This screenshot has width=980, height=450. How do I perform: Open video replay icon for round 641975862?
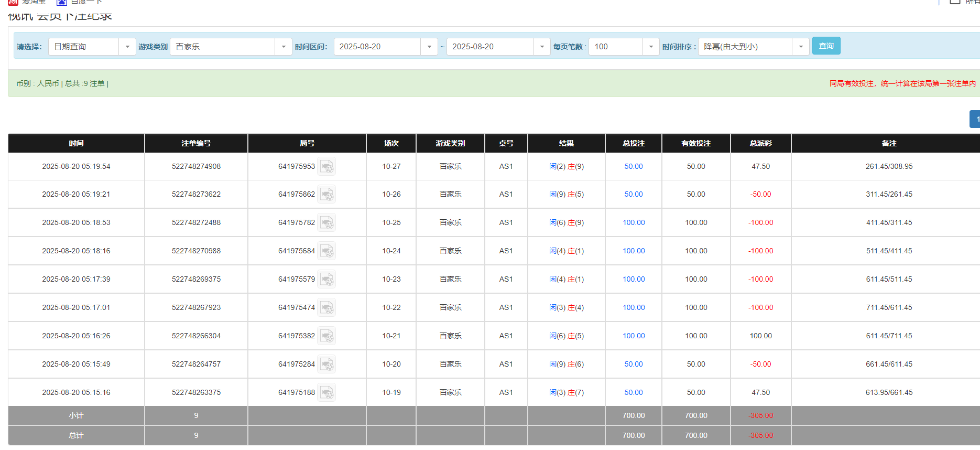tap(326, 195)
